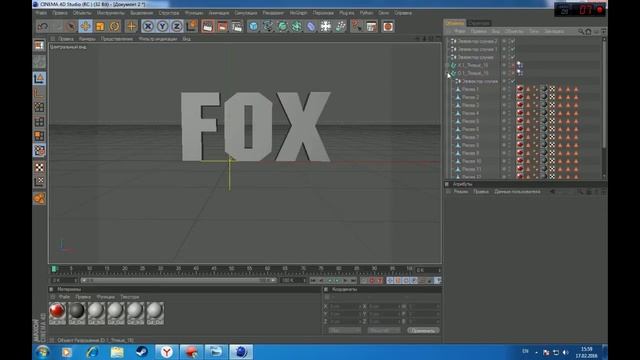The image size is (640, 360).
Task: Open the Объекты menu in main menu bar
Action: point(82,13)
